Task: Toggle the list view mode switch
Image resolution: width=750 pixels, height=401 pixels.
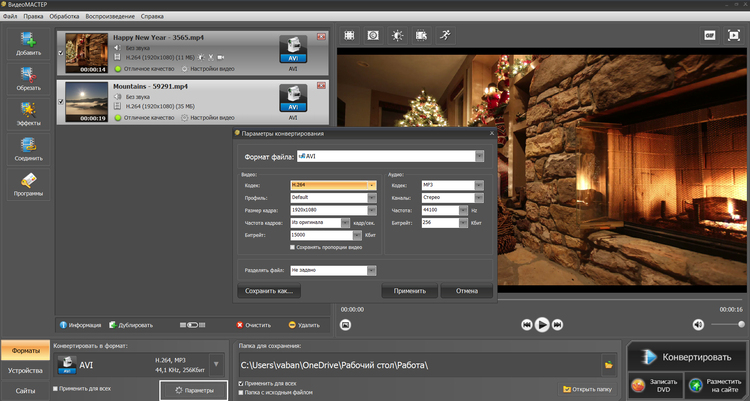Action: (x=192, y=325)
